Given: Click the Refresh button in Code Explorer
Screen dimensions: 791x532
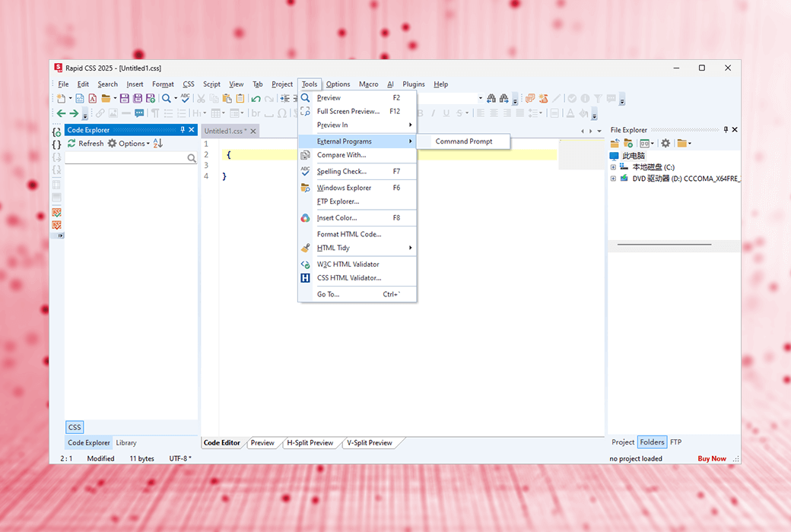Looking at the screenshot, I should [86, 143].
